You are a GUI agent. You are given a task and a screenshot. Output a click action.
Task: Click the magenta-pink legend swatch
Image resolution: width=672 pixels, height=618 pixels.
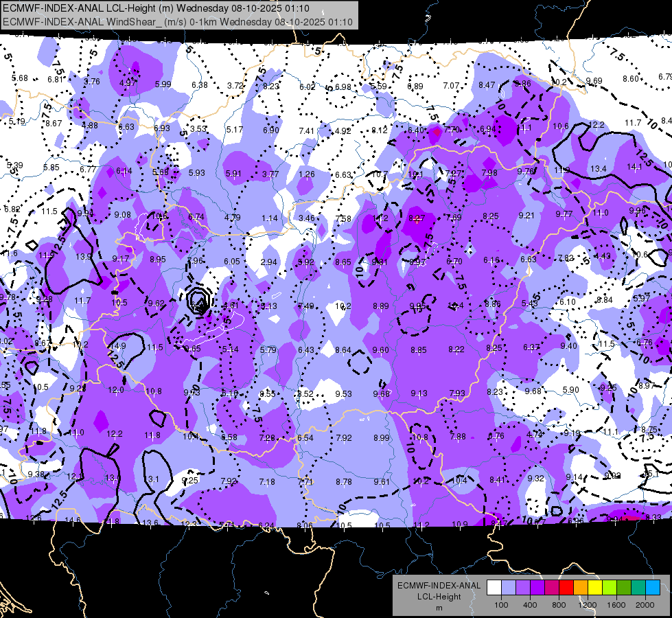point(552,588)
